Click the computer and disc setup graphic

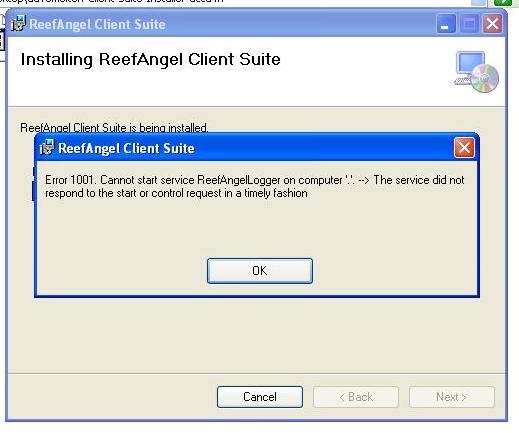point(476,72)
